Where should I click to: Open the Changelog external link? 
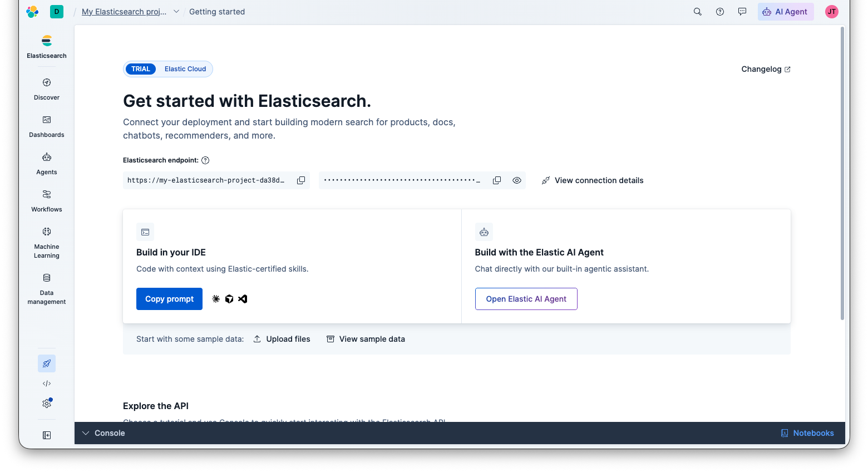click(766, 69)
